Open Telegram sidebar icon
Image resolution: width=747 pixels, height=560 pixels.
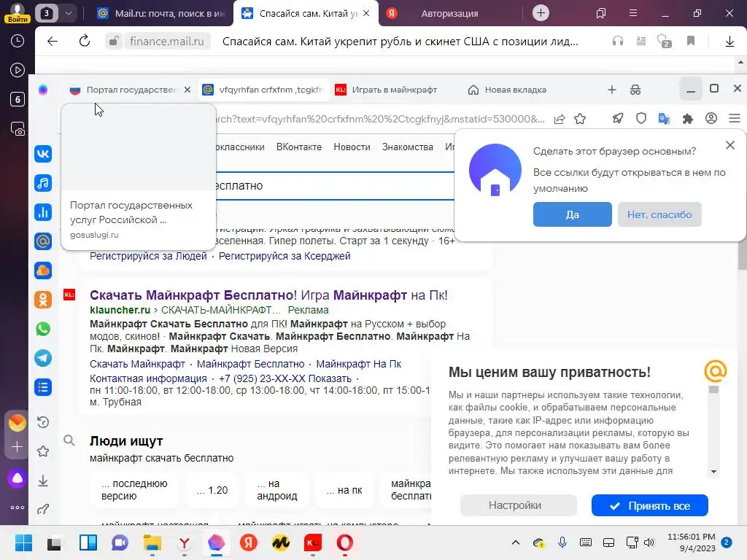click(x=43, y=358)
